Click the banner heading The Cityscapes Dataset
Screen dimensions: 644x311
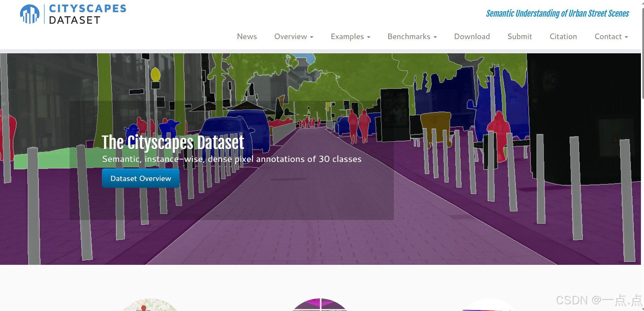pyautogui.click(x=173, y=142)
